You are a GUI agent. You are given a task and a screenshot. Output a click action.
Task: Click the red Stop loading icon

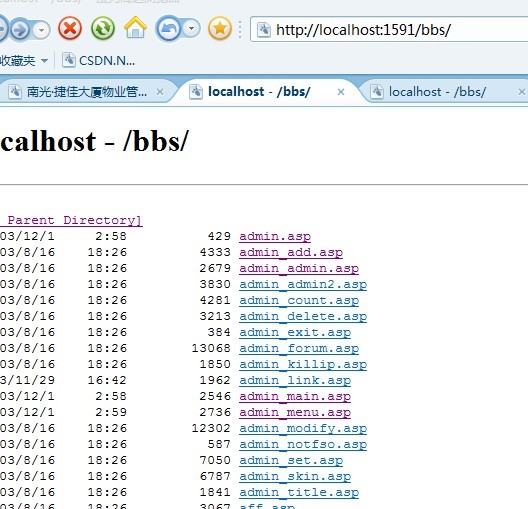[70, 29]
